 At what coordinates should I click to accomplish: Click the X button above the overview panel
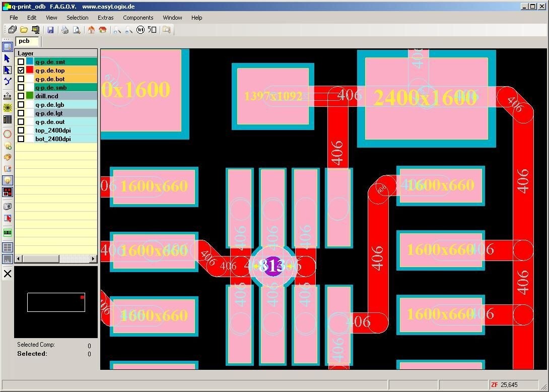pos(7,274)
